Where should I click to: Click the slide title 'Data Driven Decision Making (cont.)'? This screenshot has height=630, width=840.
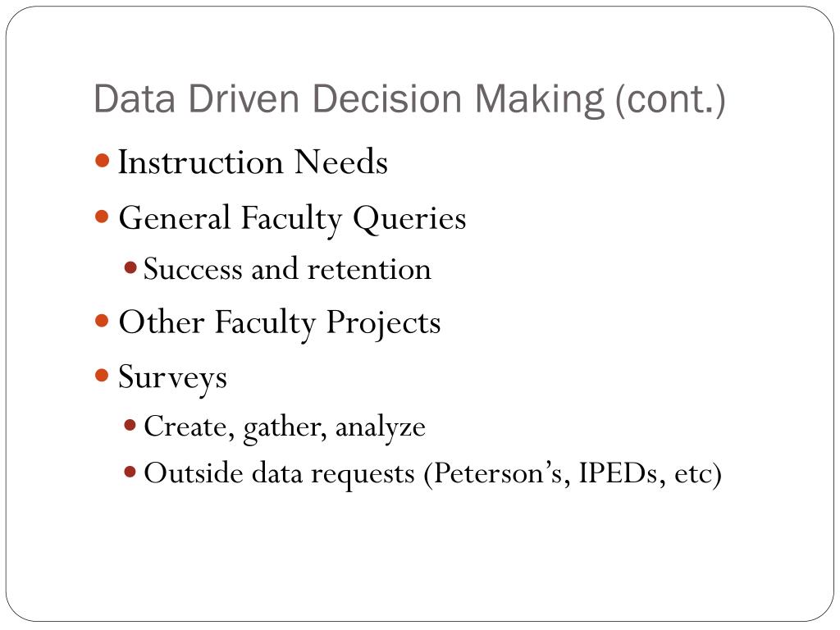pos(410,99)
